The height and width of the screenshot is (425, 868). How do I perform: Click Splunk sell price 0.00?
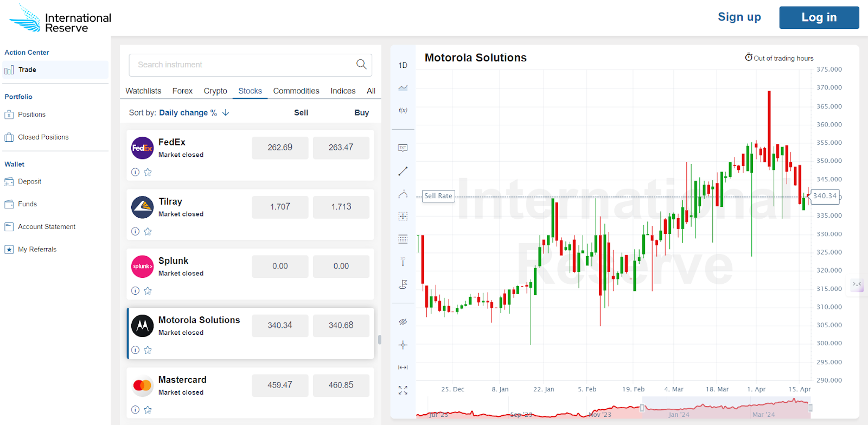tap(280, 267)
